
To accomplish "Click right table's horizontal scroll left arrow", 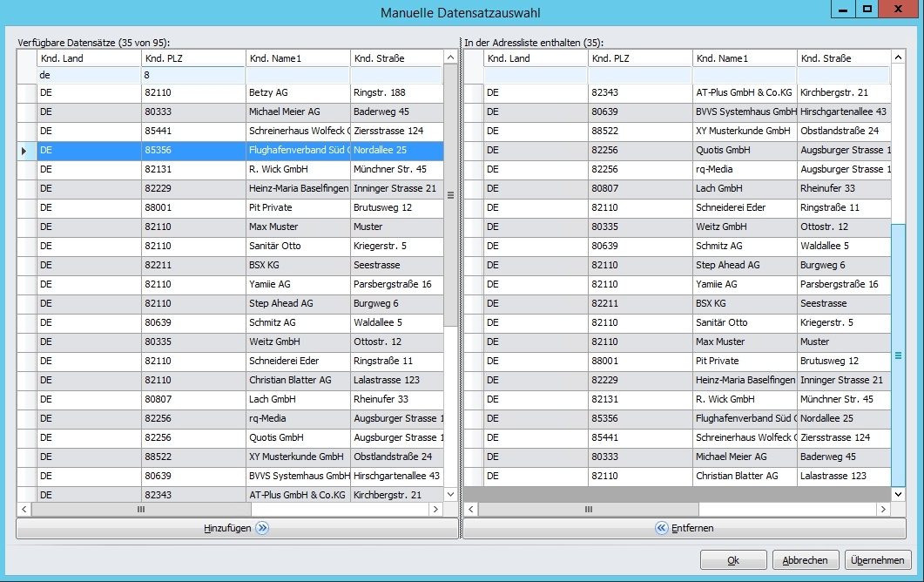I will pos(471,509).
